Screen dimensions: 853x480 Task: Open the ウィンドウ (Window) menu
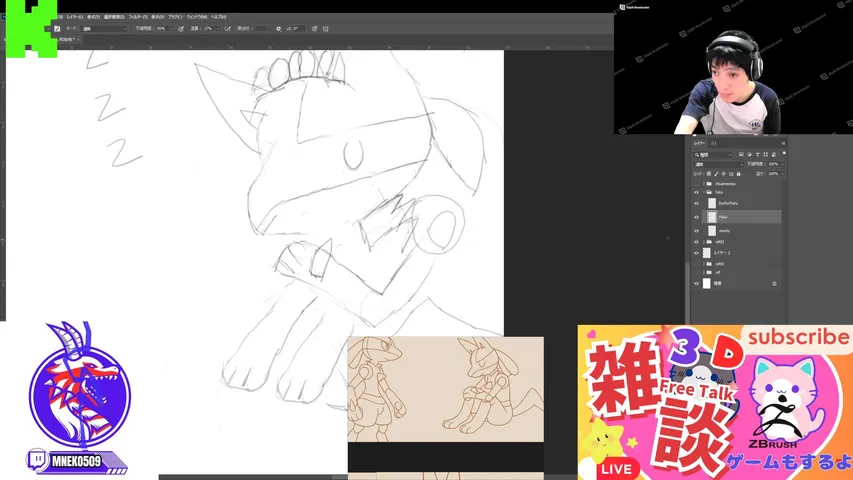197,17
